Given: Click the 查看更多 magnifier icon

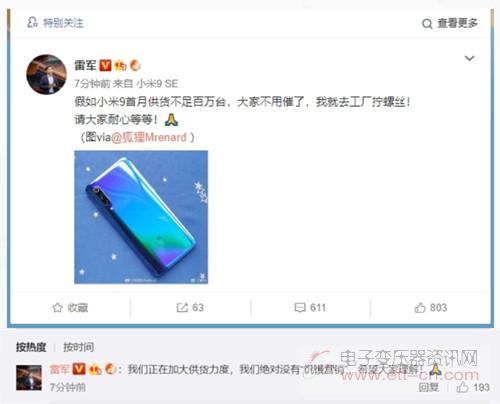Looking at the screenshot, I should click(x=427, y=24).
